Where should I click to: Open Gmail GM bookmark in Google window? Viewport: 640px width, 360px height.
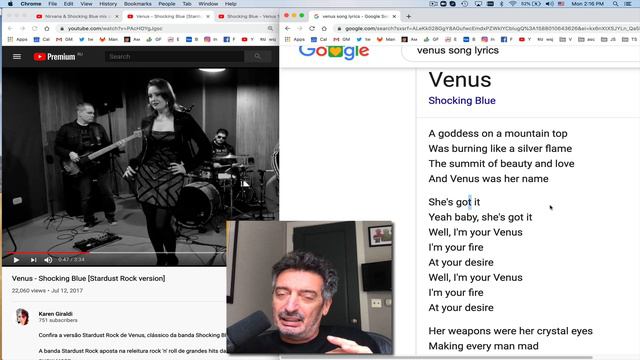342,40
